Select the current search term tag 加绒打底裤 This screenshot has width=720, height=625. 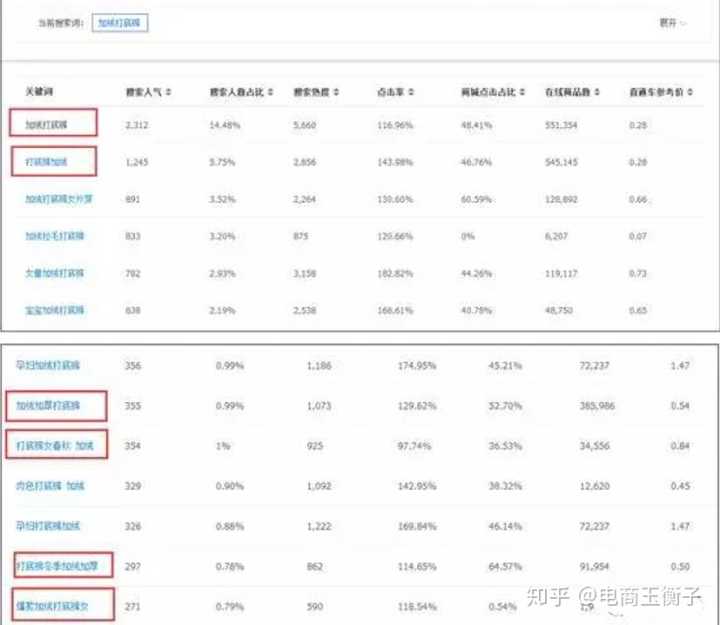click(x=120, y=21)
